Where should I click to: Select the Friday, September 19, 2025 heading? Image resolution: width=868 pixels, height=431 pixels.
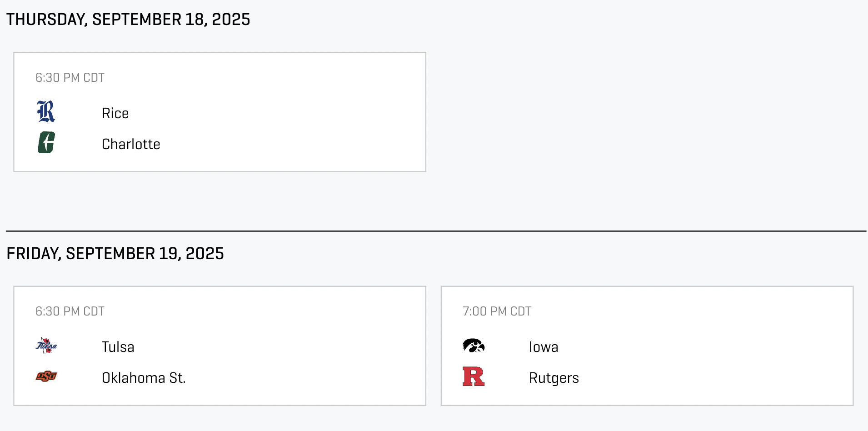115,254
